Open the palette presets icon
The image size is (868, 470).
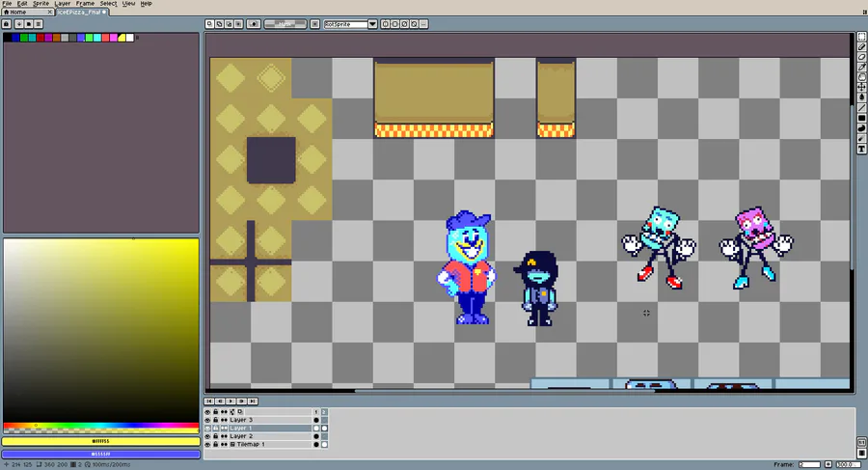coord(29,24)
